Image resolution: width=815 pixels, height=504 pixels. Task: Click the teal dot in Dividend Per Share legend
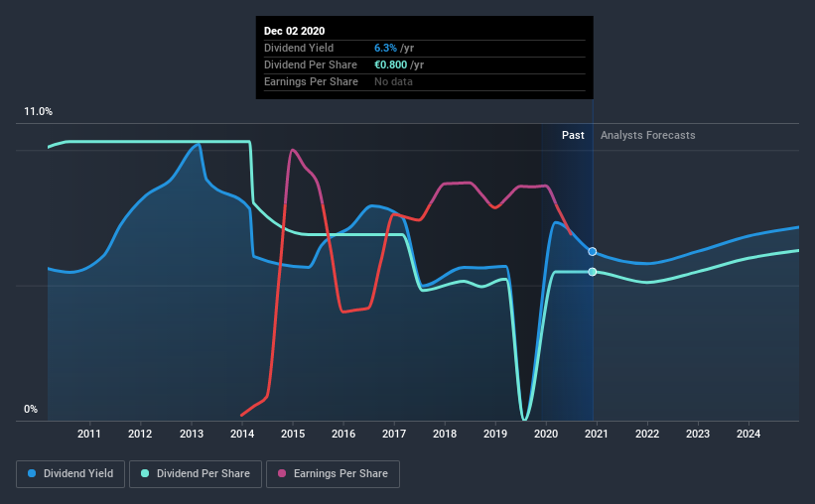pos(145,473)
